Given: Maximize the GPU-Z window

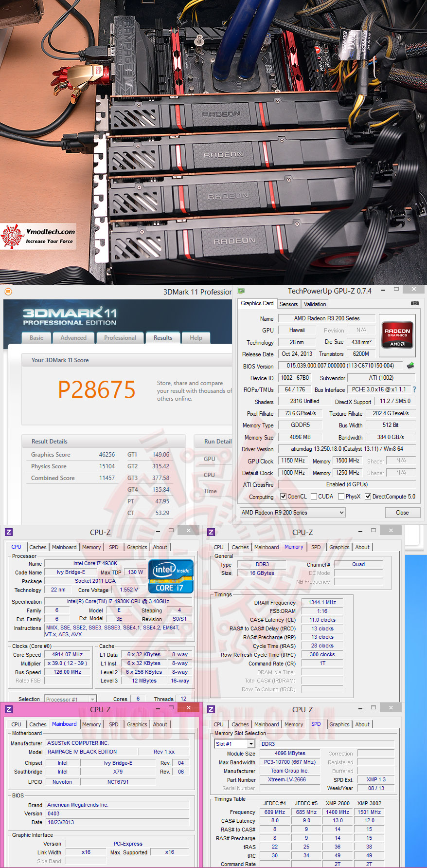Looking at the screenshot, I should 396,289.
